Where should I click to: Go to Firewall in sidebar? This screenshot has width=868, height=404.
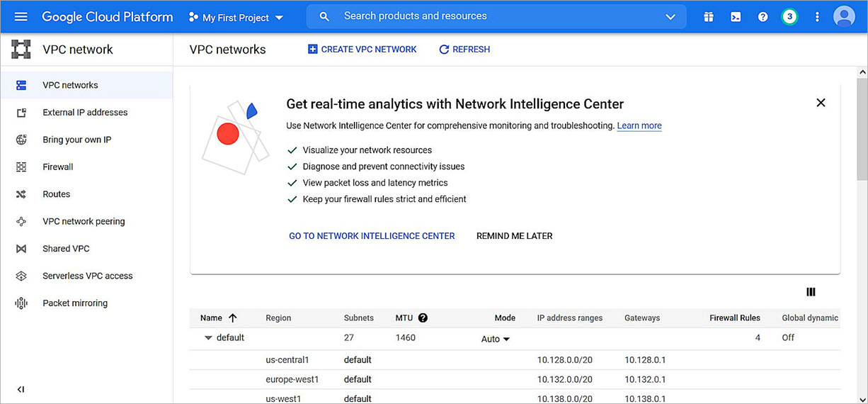coord(58,167)
